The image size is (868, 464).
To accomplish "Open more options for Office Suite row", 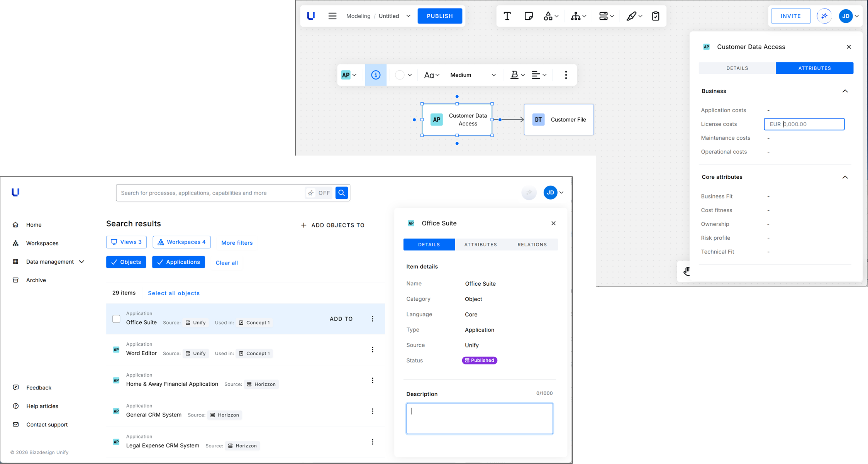I will pos(373,319).
